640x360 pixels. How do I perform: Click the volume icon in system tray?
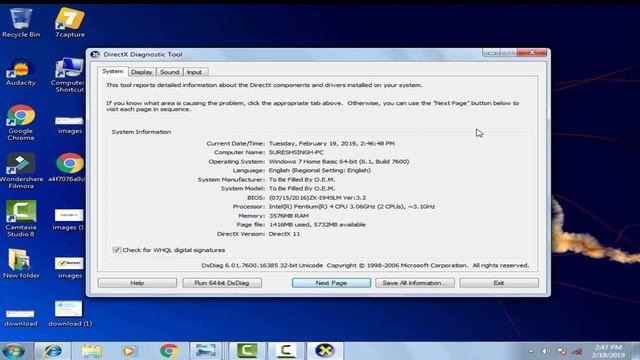tap(545, 351)
